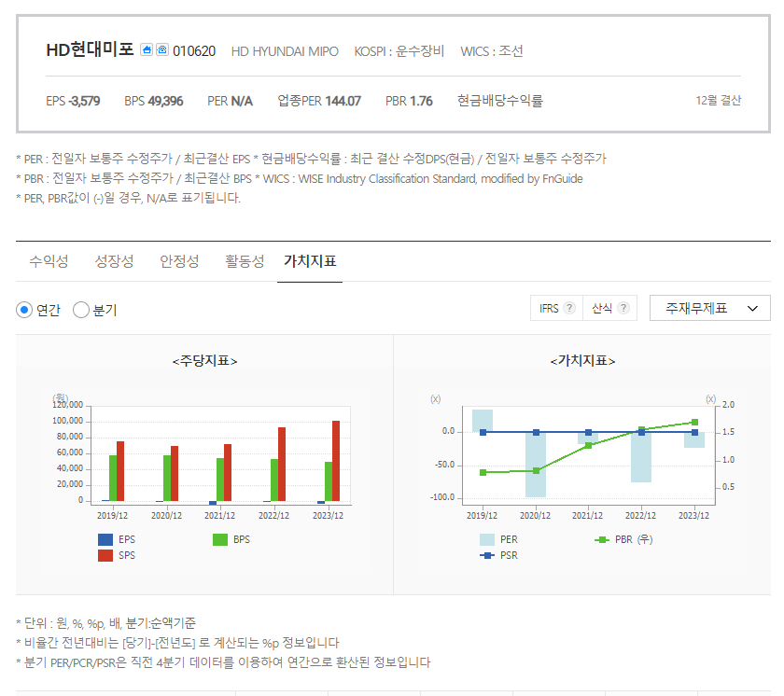Click the <가치지표> chart title

coord(582,361)
